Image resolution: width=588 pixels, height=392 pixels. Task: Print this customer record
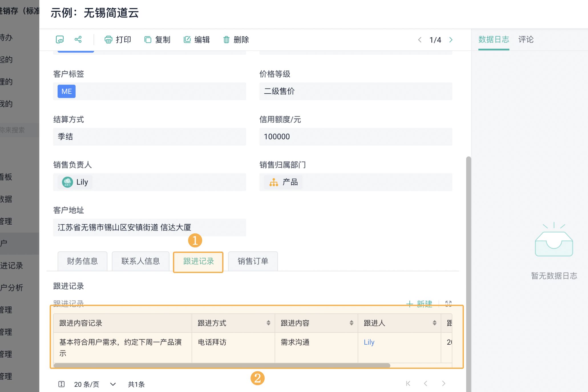point(118,40)
